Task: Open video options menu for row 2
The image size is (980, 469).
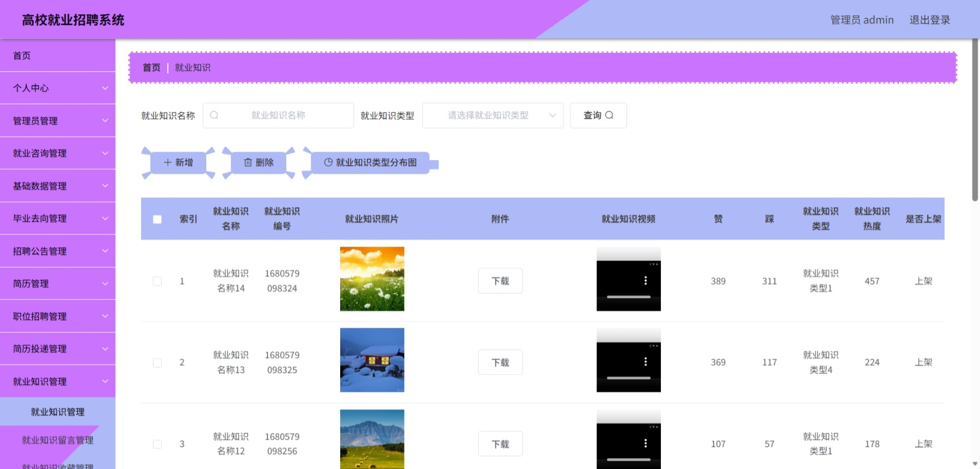Action: [x=645, y=362]
